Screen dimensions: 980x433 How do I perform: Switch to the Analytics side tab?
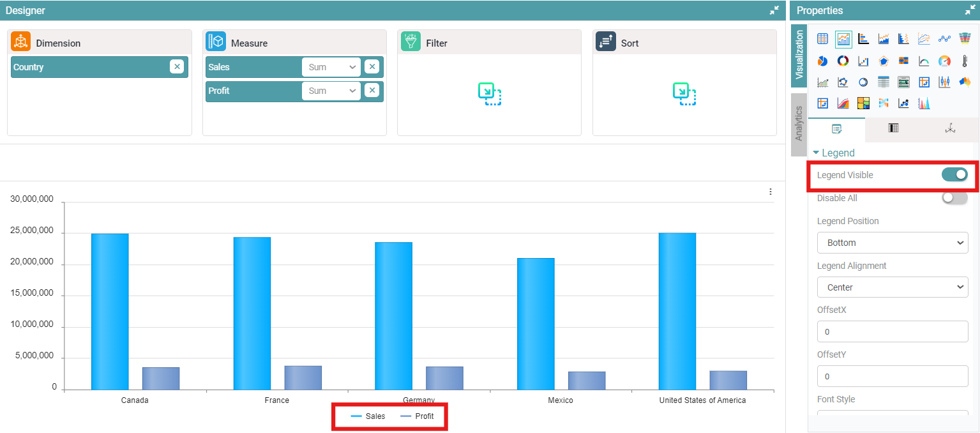(799, 124)
